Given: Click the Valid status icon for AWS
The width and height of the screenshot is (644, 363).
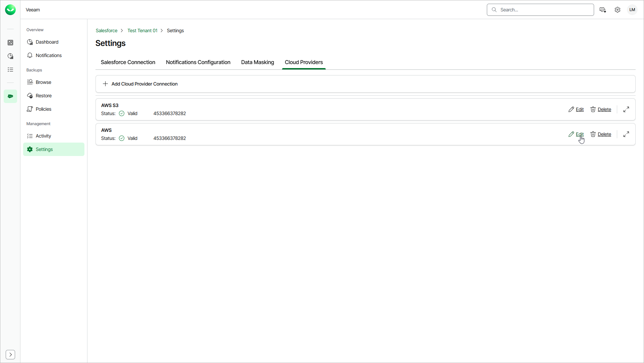Looking at the screenshot, I should point(122,138).
